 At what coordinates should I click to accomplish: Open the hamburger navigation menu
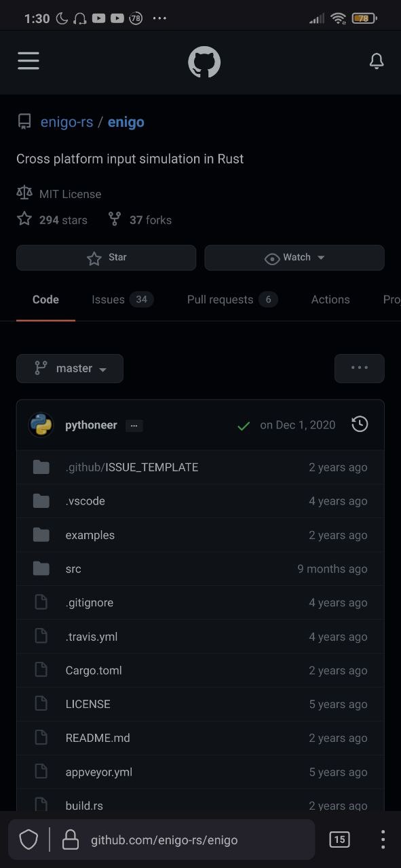(28, 61)
